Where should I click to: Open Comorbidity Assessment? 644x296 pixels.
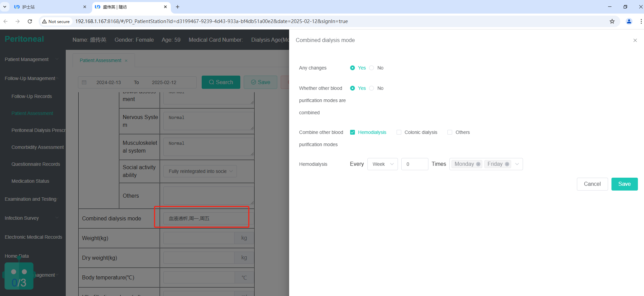coord(38,147)
